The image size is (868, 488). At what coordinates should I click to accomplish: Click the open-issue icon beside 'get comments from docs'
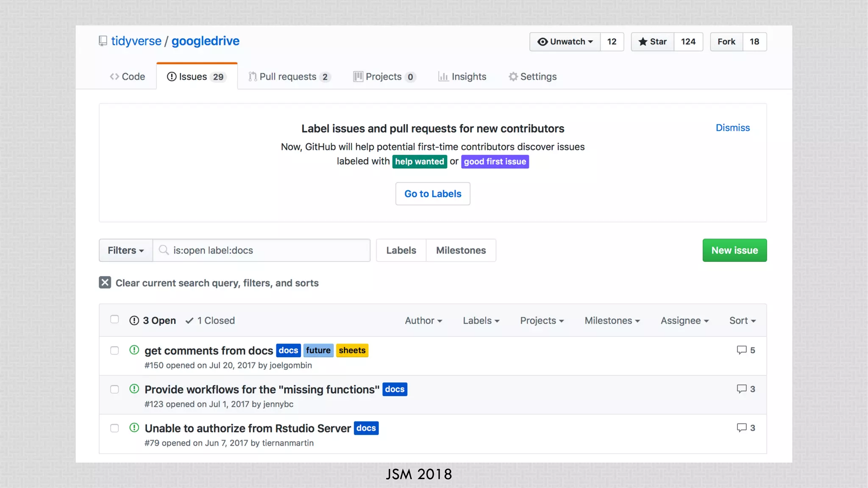(x=134, y=350)
